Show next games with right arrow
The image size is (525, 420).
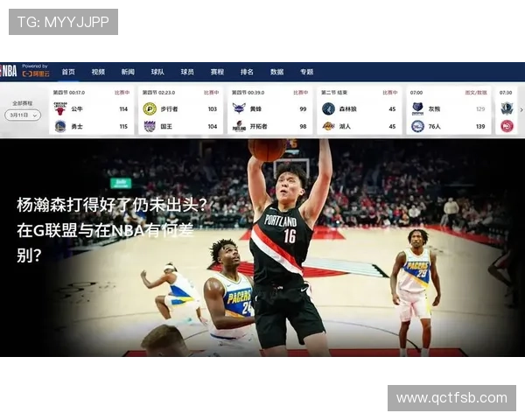tap(521, 110)
